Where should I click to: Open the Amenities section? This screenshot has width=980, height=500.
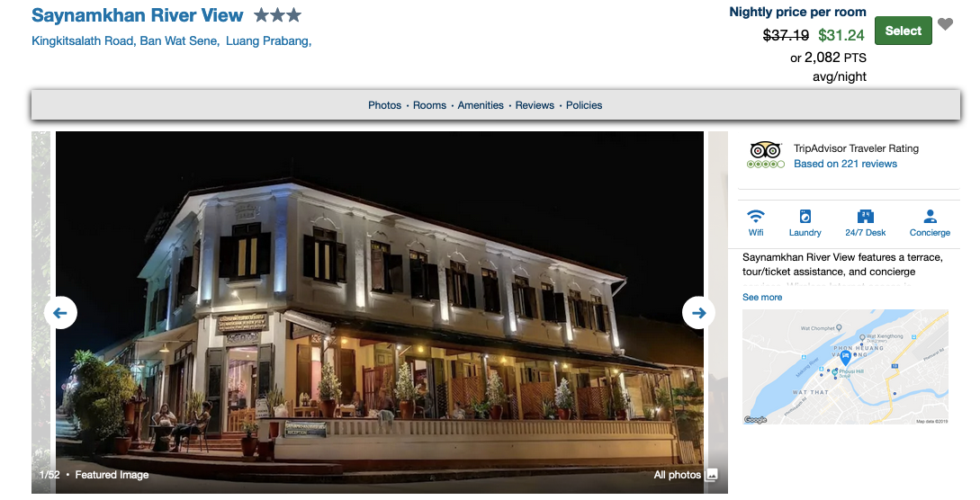tap(481, 105)
